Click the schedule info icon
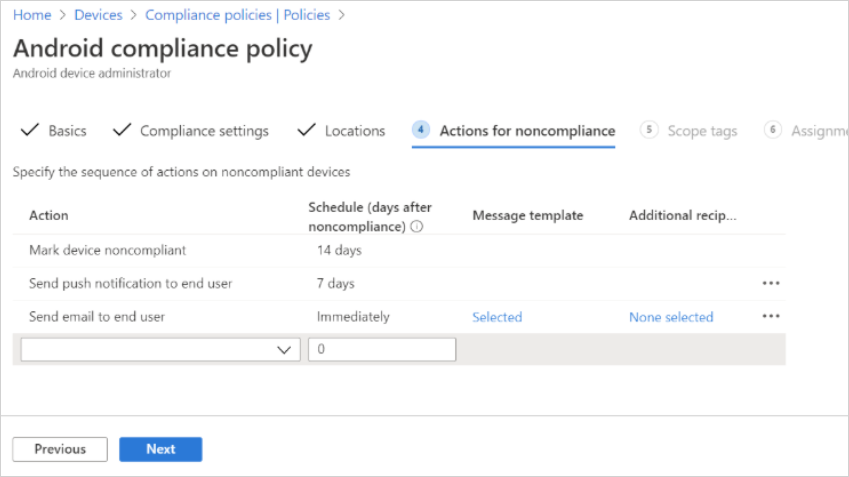Screen dimensions: 849x477 pos(416,227)
